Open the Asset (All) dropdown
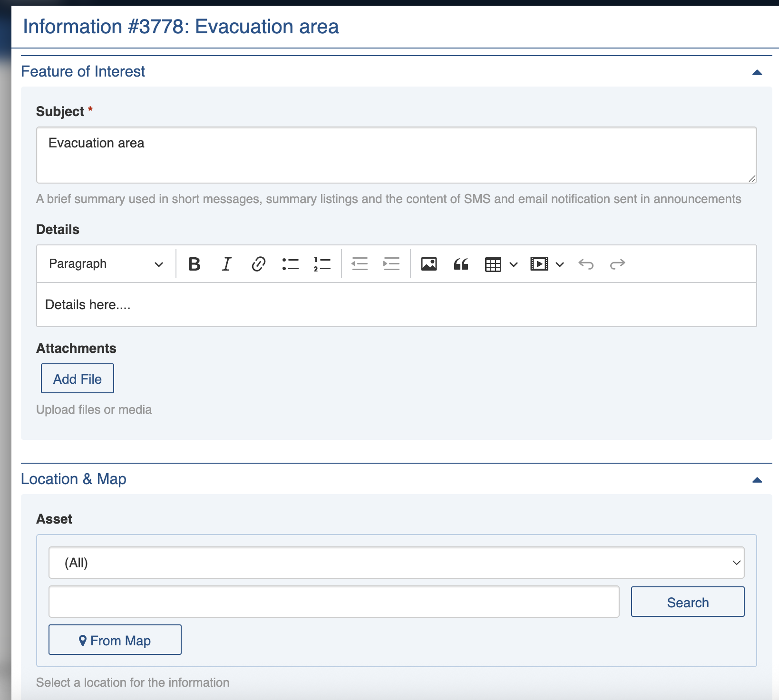Screen dimensions: 779x700 (x=396, y=563)
